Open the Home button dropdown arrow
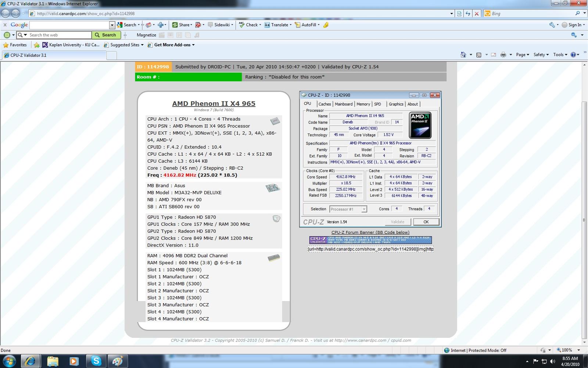This screenshot has width=588, height=368. (470, 54)
